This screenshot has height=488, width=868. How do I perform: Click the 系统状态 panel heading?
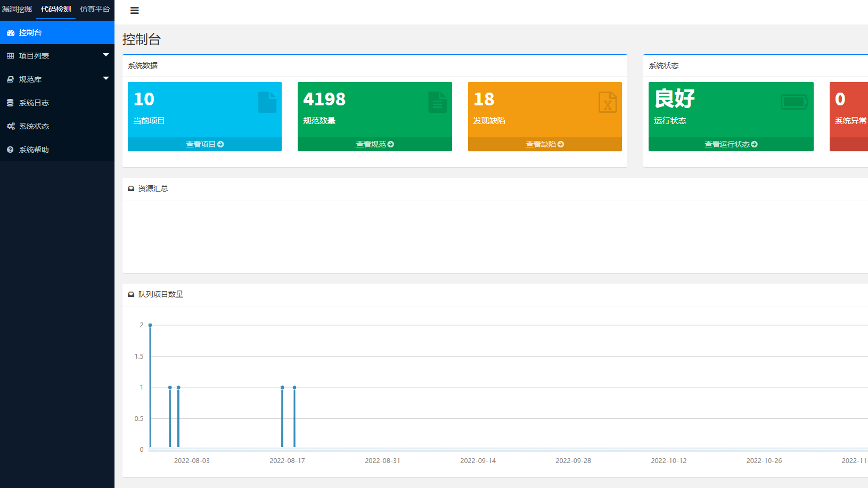coord(664,65)
